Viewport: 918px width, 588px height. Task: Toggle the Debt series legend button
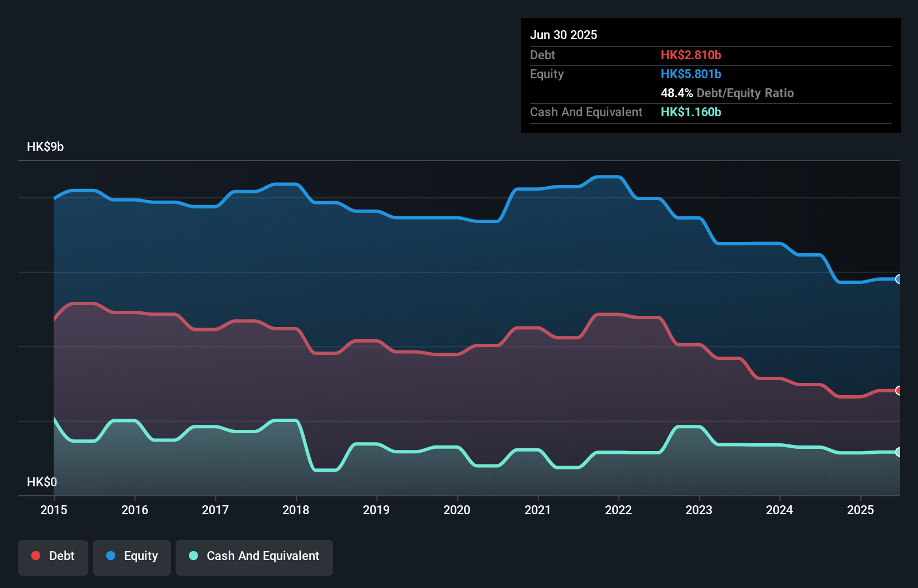click(53, 557)
